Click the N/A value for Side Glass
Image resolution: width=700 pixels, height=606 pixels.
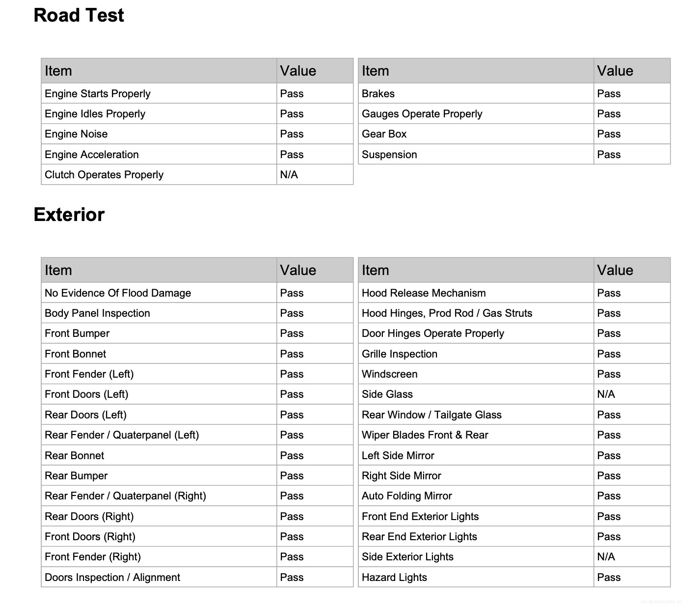[606, 394]
